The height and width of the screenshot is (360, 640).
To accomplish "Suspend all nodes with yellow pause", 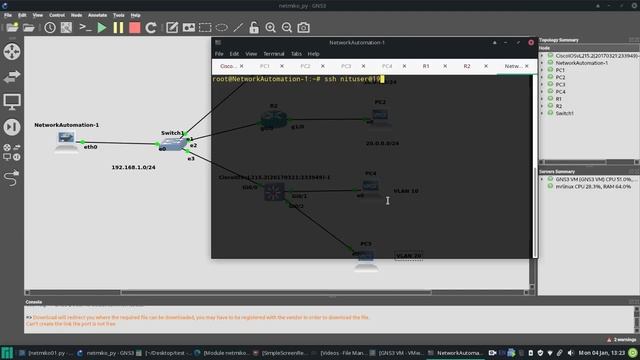I will [x=118, y=27].
